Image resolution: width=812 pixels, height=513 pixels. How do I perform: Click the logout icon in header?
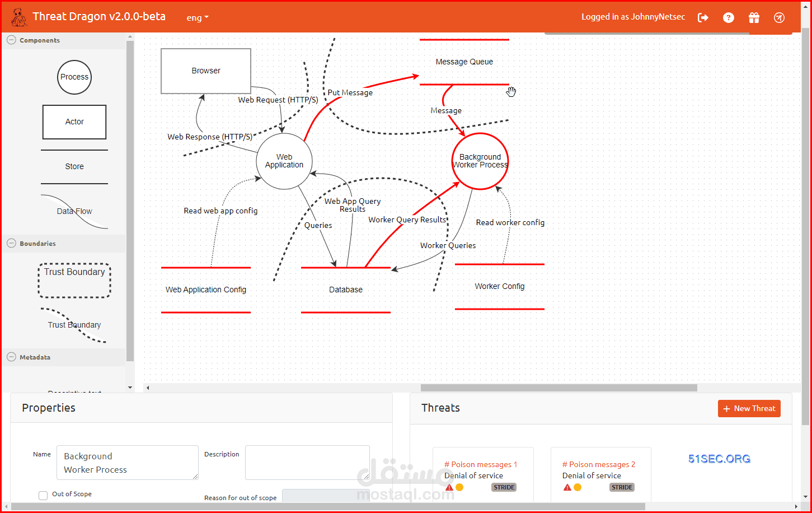[x=703, y=17]
